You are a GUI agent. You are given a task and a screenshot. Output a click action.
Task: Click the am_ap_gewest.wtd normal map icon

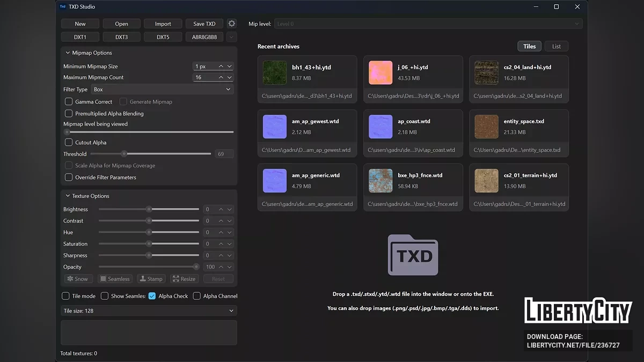(275, 127)
